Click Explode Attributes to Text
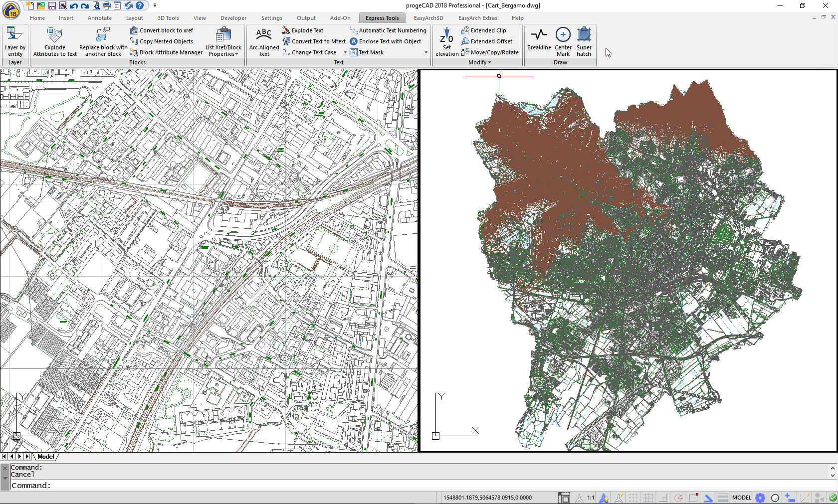 click(55, 41)
